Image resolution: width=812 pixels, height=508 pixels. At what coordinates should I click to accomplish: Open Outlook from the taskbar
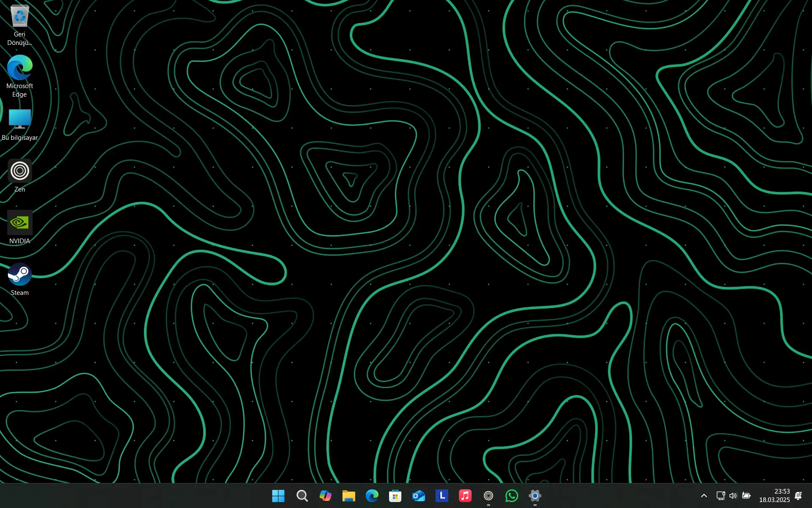(x=418, y=495)
